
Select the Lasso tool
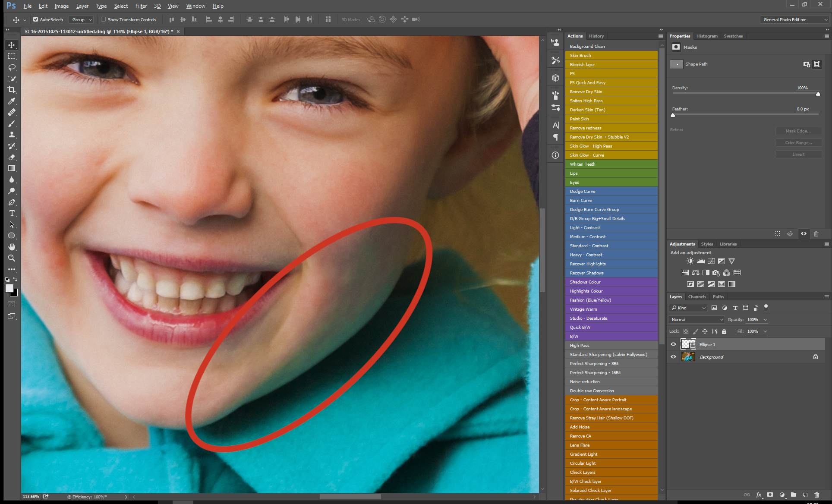(12, 67)
